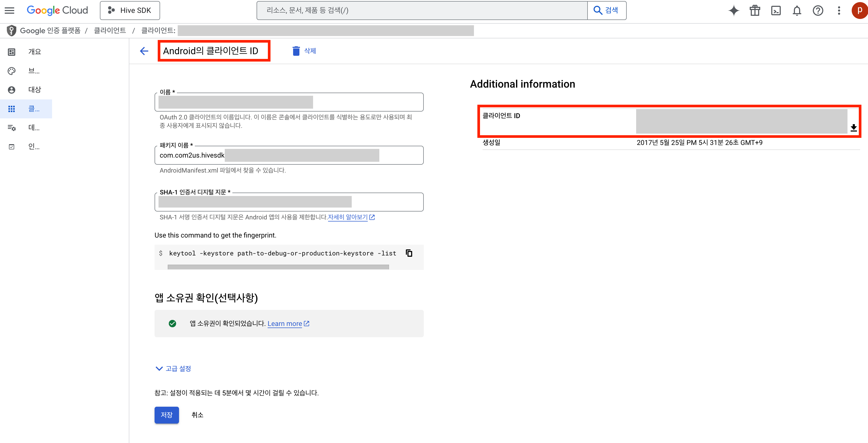Click the 저장 button
This screenshot has width=868, height=443.
coord(166,415)
